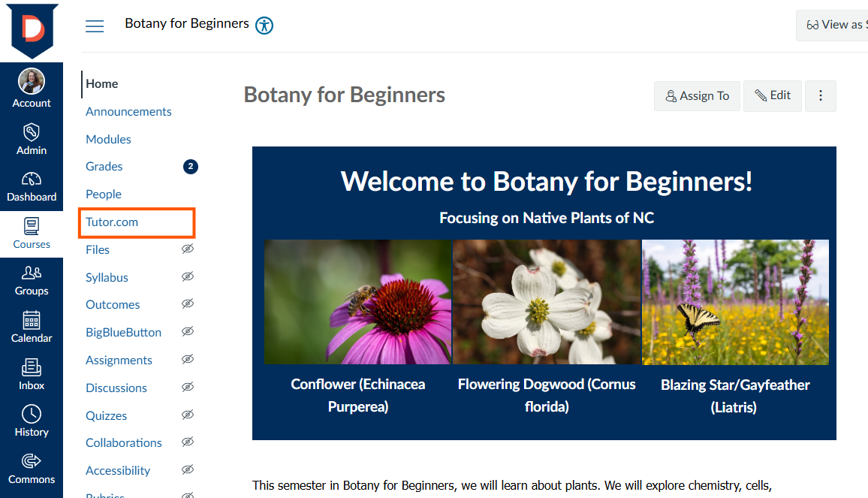Viewport: 868px width, 498px height.
Task: Open the Inbox icon
Action: coord(32,367)
